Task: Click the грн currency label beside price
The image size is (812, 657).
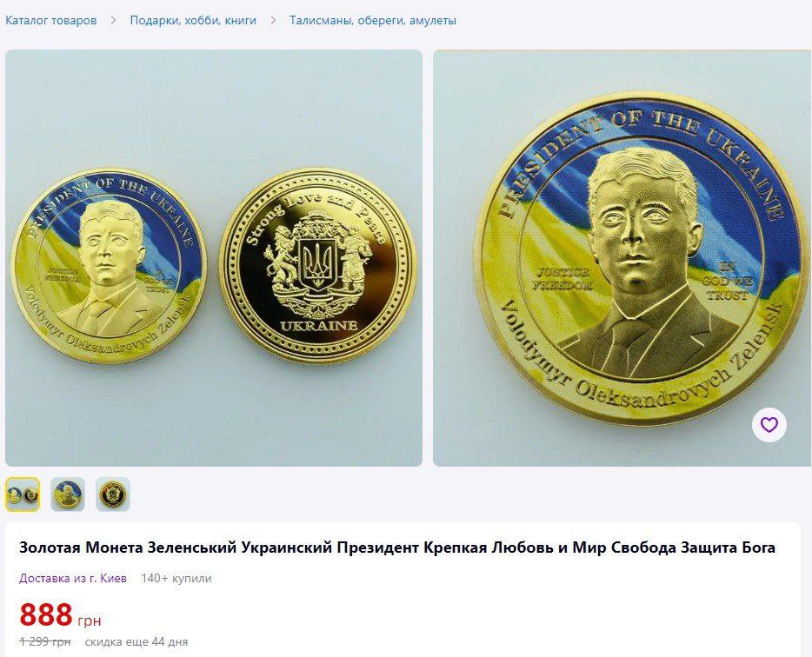Action: click(x=90, y=620)
